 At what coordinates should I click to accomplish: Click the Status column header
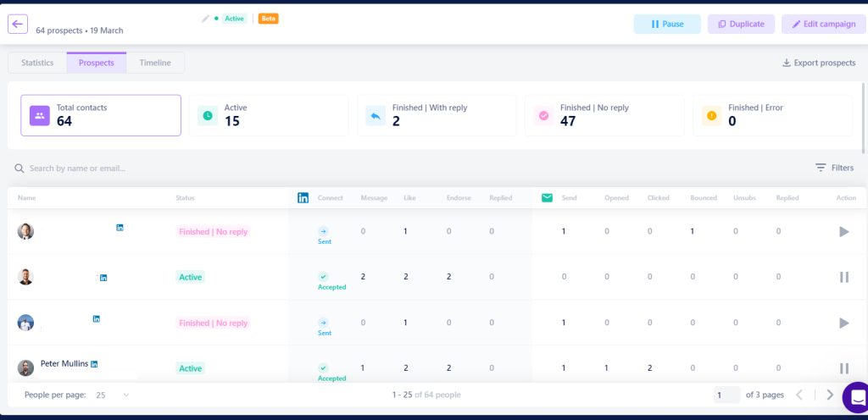tap(185, 198)
